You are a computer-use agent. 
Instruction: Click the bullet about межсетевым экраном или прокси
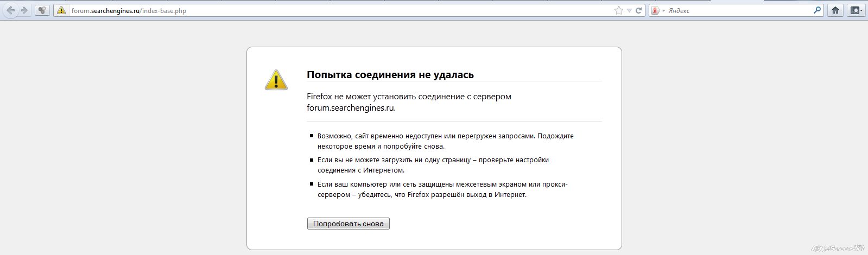point(442,189)
